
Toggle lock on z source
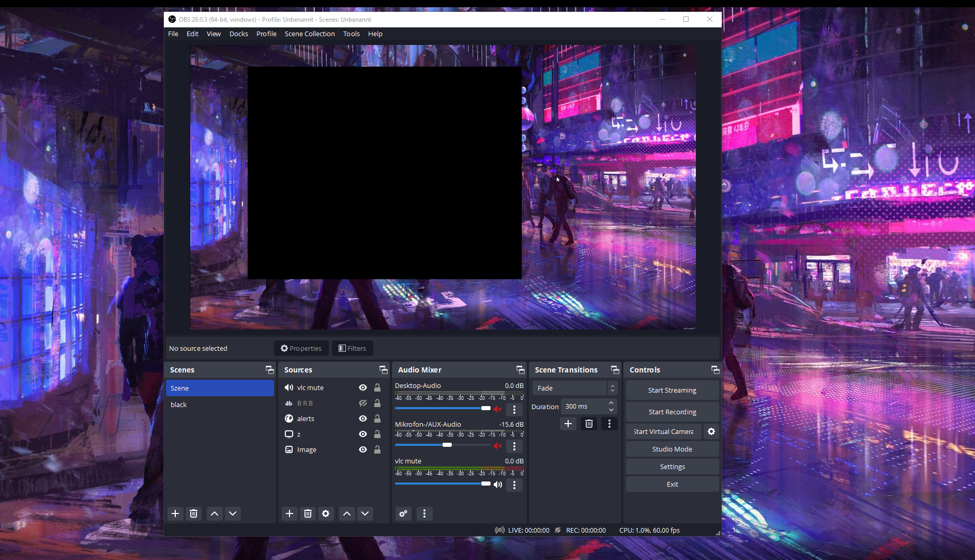[x=377, y=434]
